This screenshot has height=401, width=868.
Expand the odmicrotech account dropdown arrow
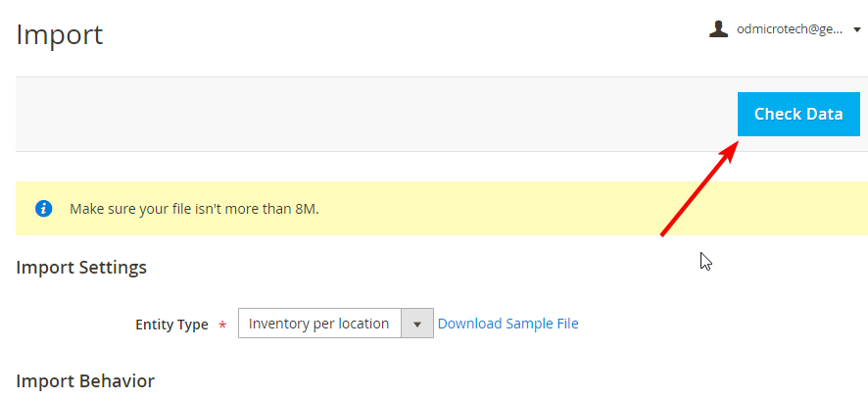click(855, 30)
